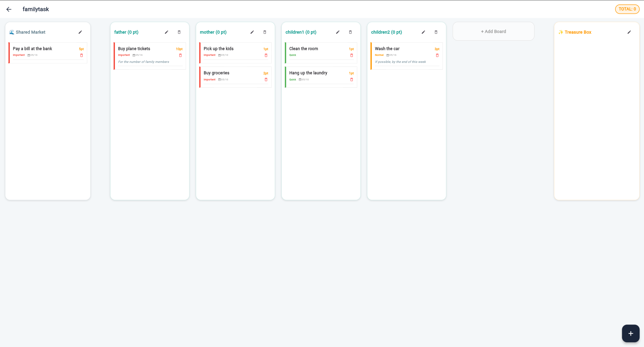Viewport: 644px width, 347px height.
Task: Delete the Wash the car task
Action: coord(437,55)
